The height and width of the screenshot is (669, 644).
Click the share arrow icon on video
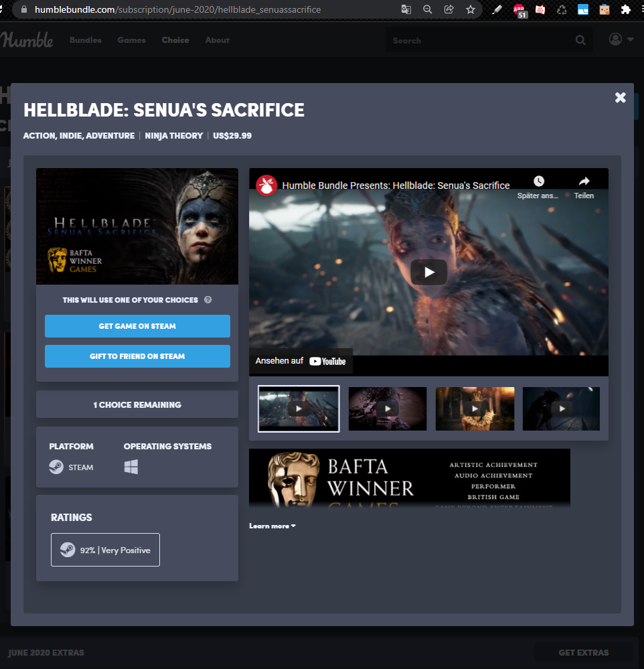pos(584,181)
